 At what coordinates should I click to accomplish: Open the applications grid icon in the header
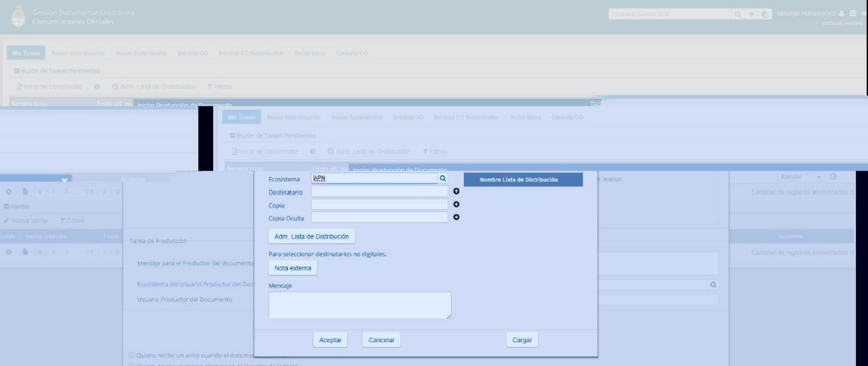click(853, 13)
